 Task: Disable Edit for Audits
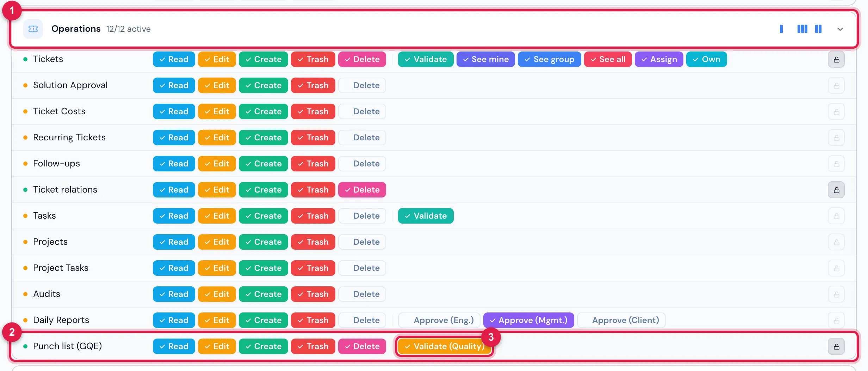coord(217,294)
